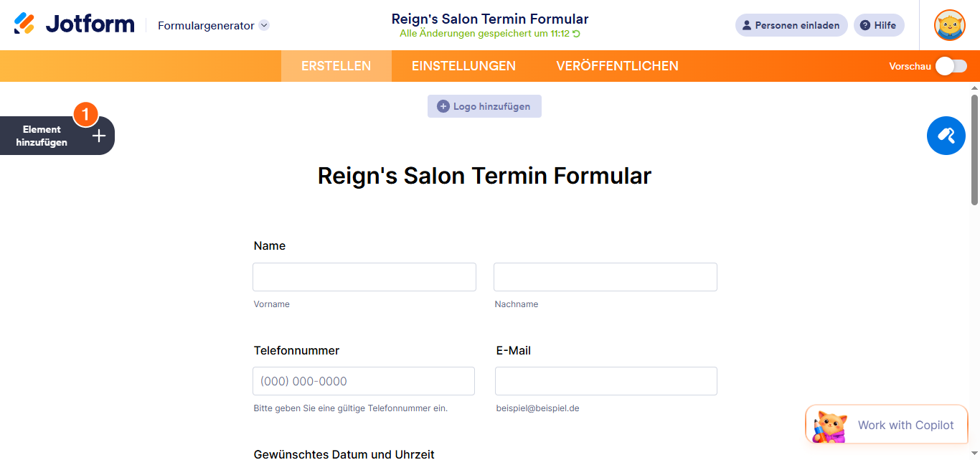The image size is (980, 460).
Task: Click the Nachname input field
Action: coord(605,277)
